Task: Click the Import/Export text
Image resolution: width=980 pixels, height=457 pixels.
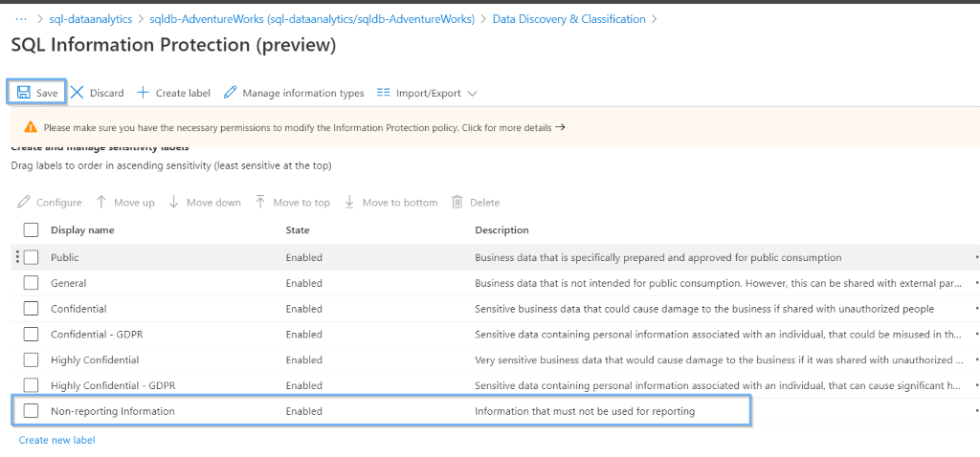Action: tap(429, 93)
